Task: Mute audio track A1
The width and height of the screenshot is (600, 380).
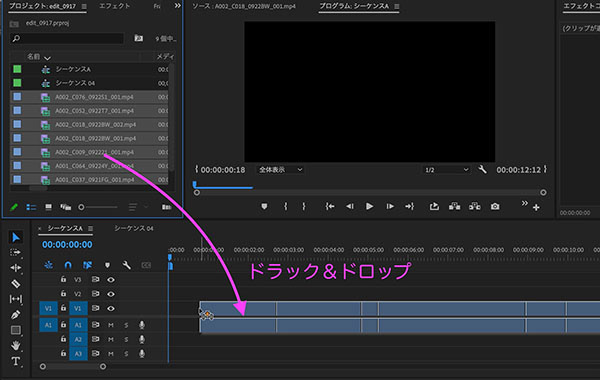Action: click(111, 325)
